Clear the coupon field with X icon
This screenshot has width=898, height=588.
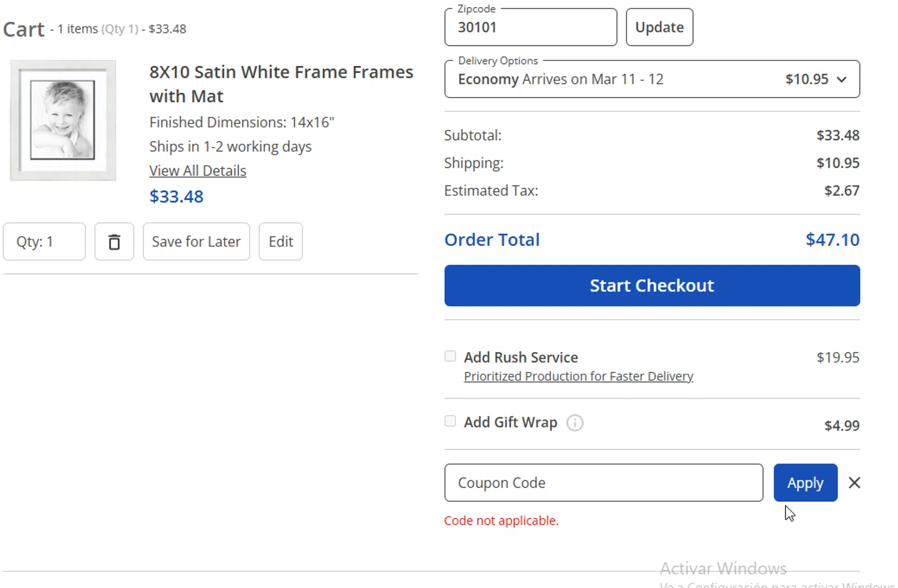point(854,483)
